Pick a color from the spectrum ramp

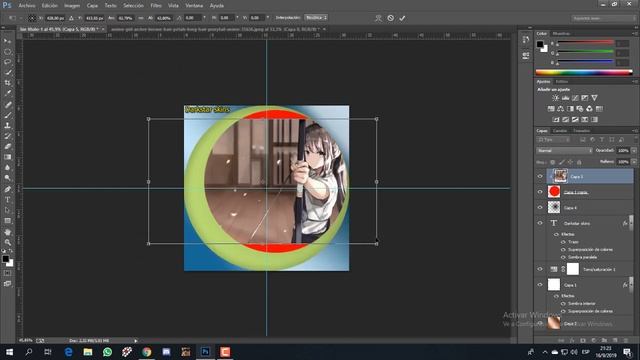584,73
